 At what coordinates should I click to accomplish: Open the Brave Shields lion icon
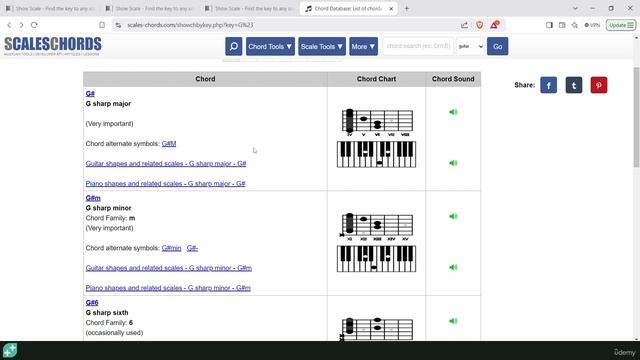coord(480,25)
